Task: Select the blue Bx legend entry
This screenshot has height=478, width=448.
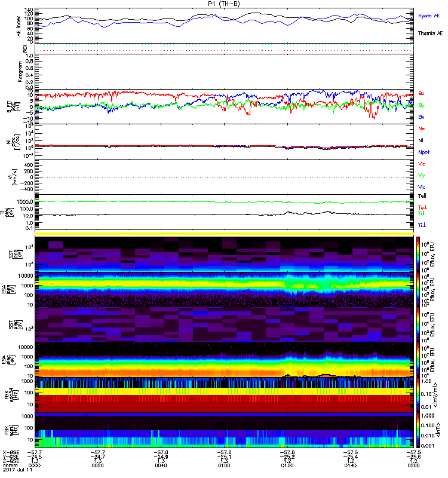Action: click(x=421, y=117)
